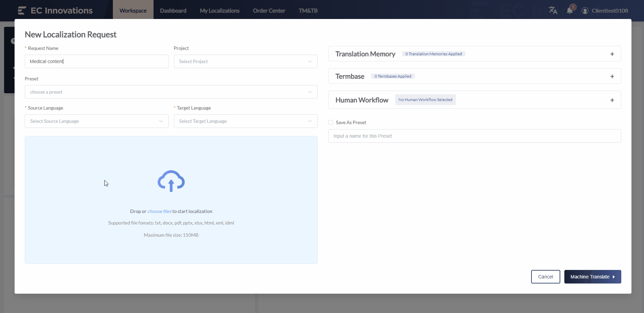
Task: Open the choose a preset dropdown
Action: pos(171,92)
